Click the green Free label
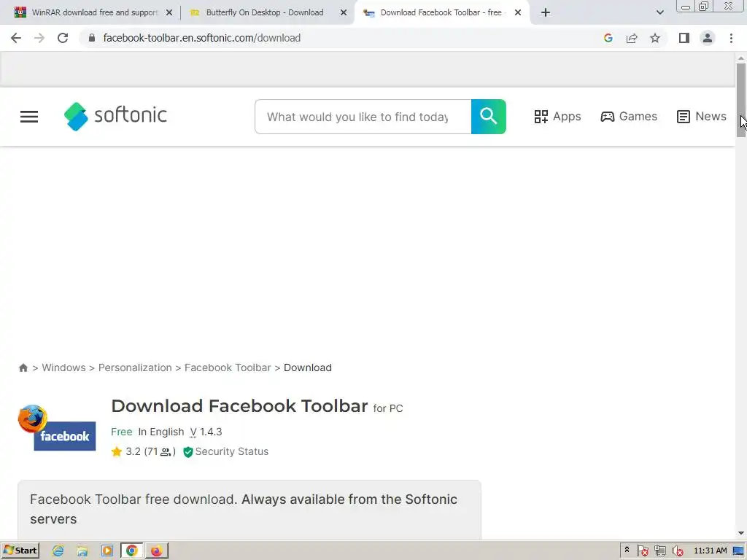 [122, 432]
